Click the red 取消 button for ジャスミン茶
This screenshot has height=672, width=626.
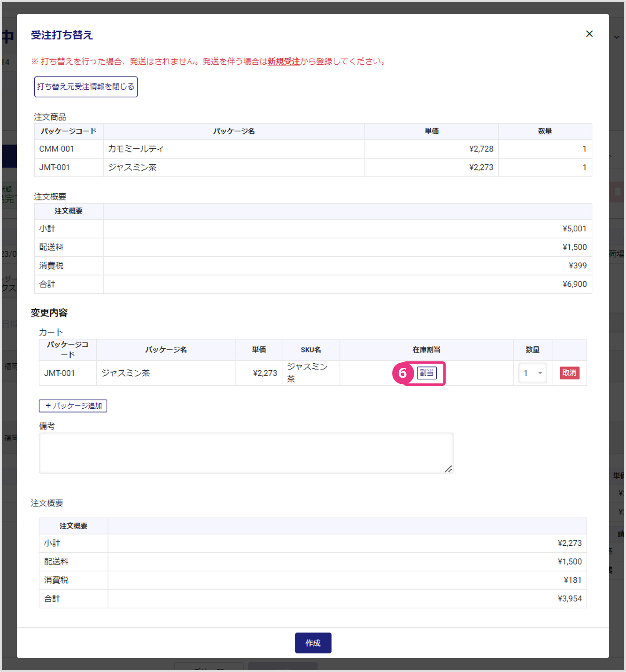(x=569, y=373)
